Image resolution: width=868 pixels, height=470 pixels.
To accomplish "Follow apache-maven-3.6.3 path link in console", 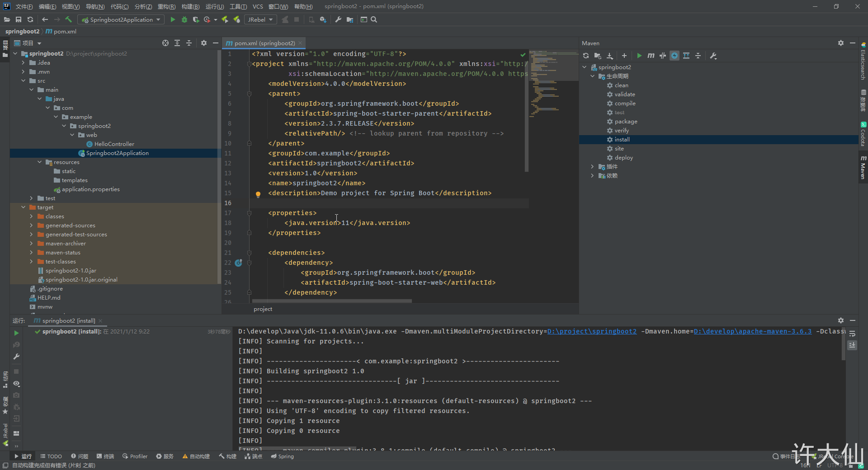I will [x=753, y=331].
